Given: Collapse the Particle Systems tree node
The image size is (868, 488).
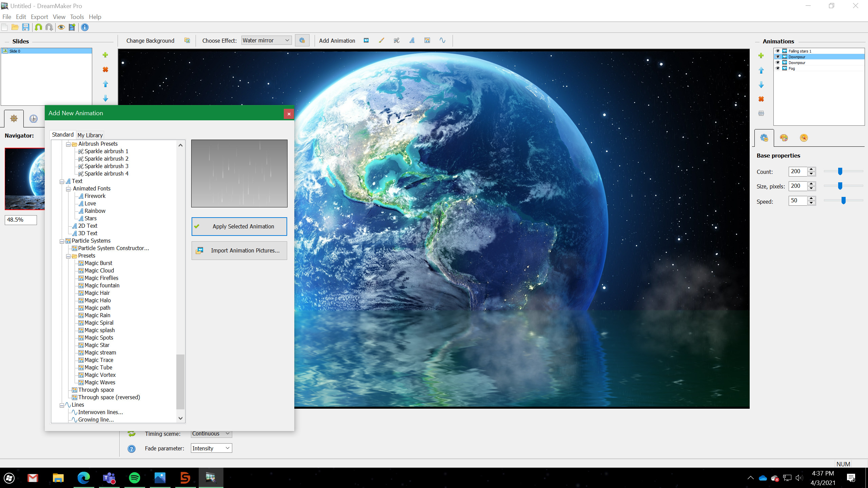Looking at the screenshot, I should pos(61,241).
